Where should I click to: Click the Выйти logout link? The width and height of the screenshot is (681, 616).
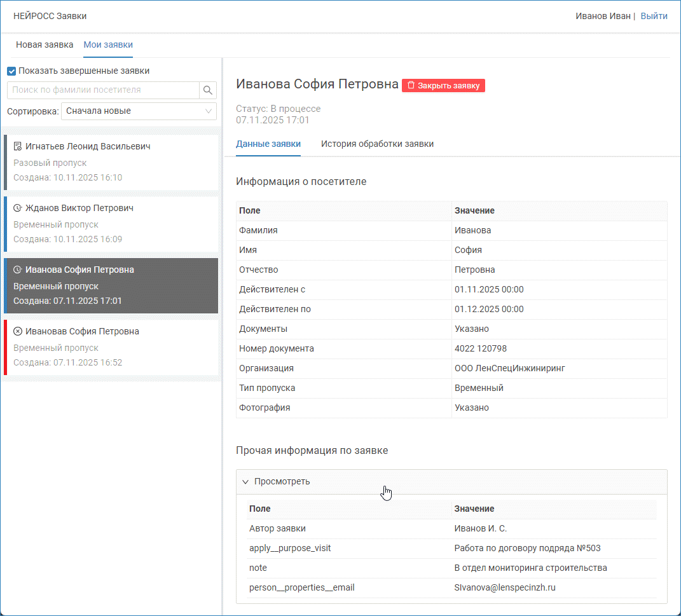(x=654, y=16)
